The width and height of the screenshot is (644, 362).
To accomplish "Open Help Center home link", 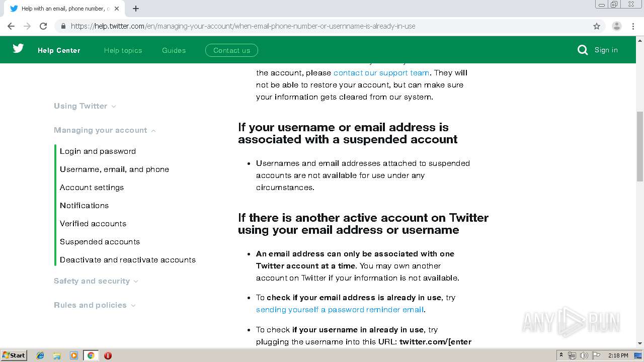I will pyautogui.click(x=59, y=50).
